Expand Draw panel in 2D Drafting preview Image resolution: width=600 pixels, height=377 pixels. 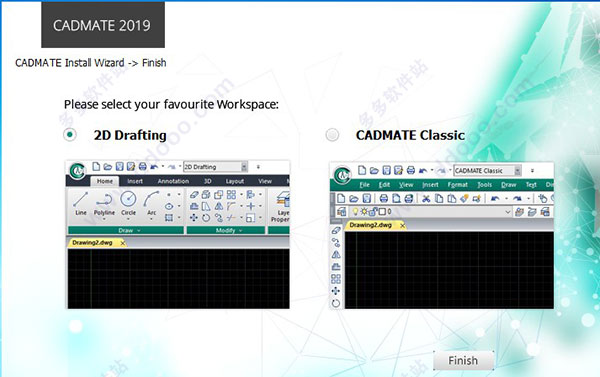[126, 230]
